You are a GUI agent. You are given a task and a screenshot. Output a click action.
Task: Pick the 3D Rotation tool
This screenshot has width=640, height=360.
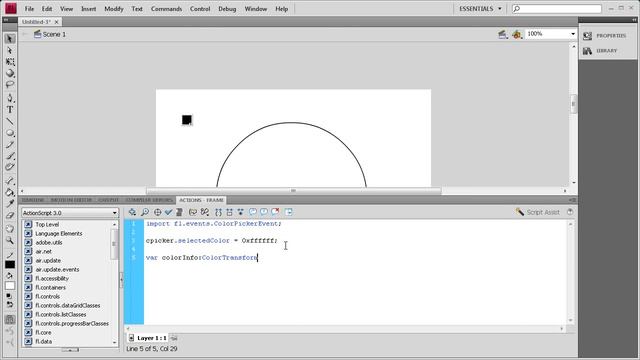click(x=10, y=73)
